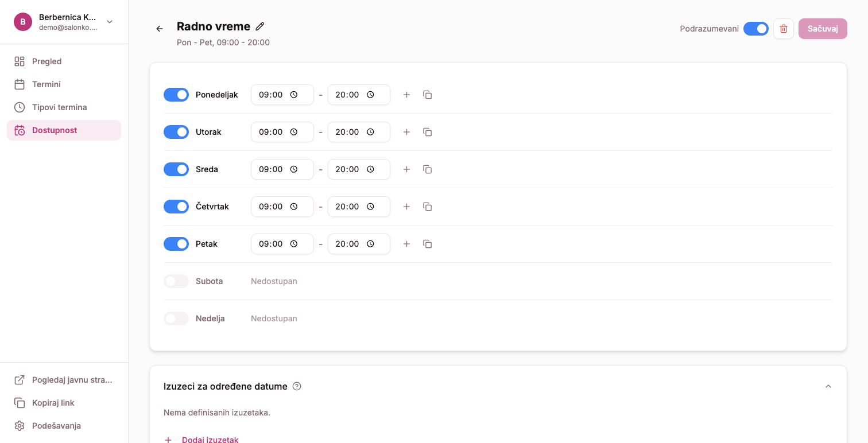
Task: Click the red trash delete icon
Action: (x=784, y=29)
